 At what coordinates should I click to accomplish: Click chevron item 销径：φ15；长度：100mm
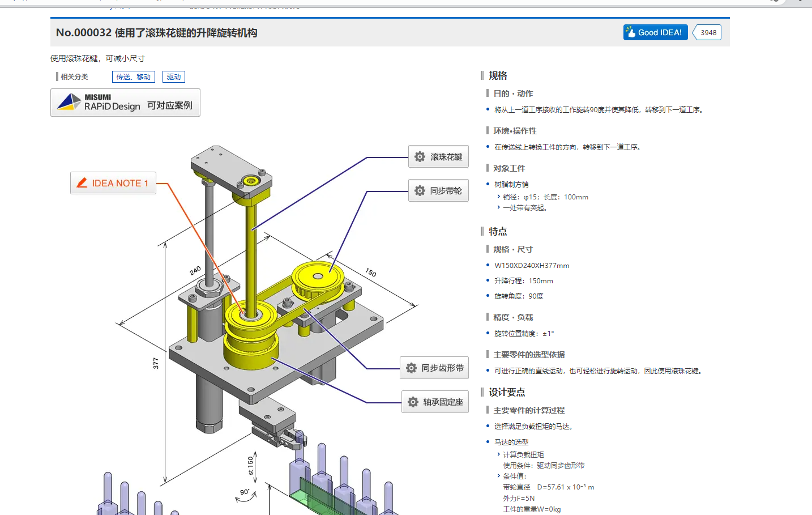pyautogui.click(x=545, y=197)
